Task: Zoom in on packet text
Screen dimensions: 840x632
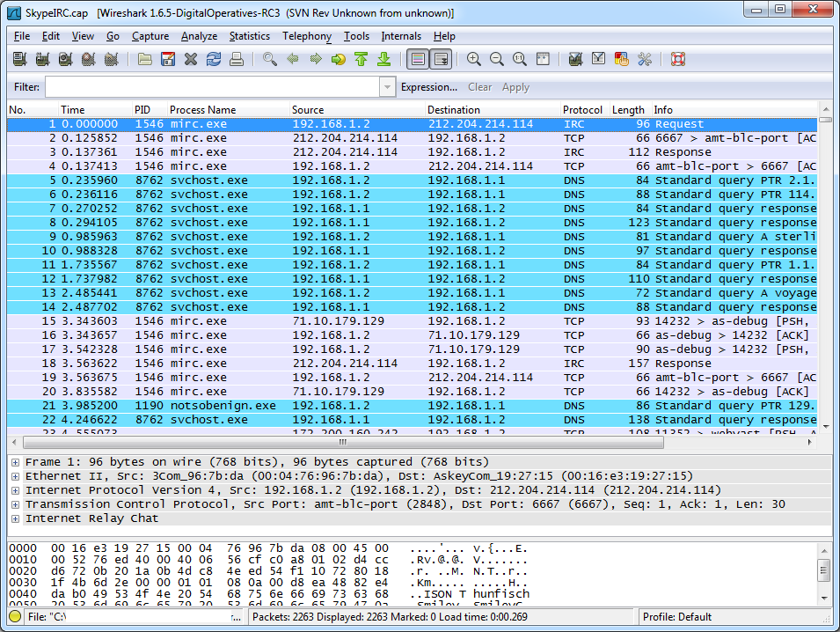Action: (473, 59)
